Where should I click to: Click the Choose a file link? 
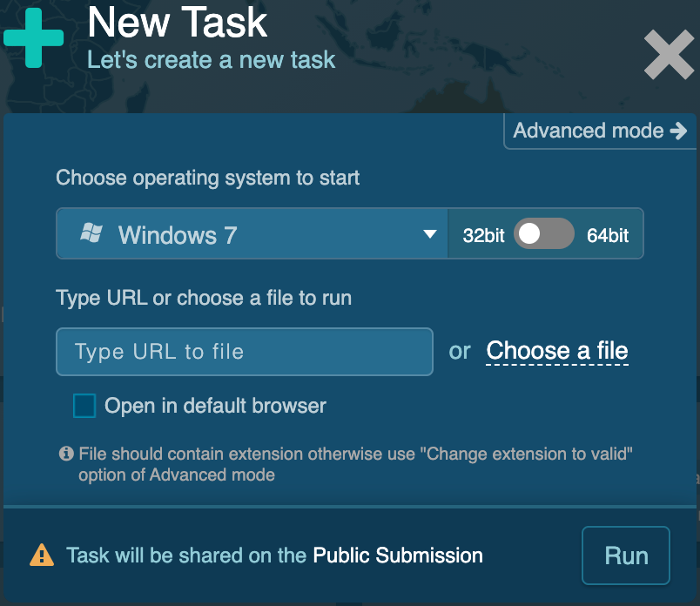coord(556,351)
